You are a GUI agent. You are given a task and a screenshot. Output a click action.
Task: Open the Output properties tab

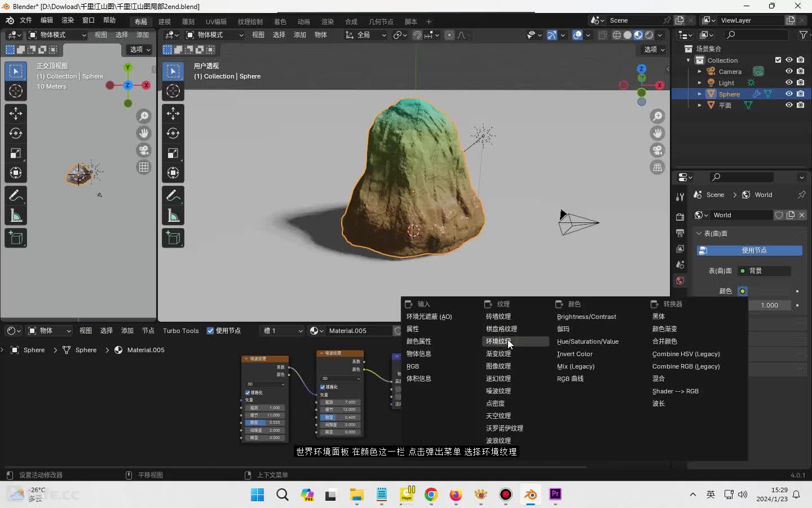coord(680,233)
